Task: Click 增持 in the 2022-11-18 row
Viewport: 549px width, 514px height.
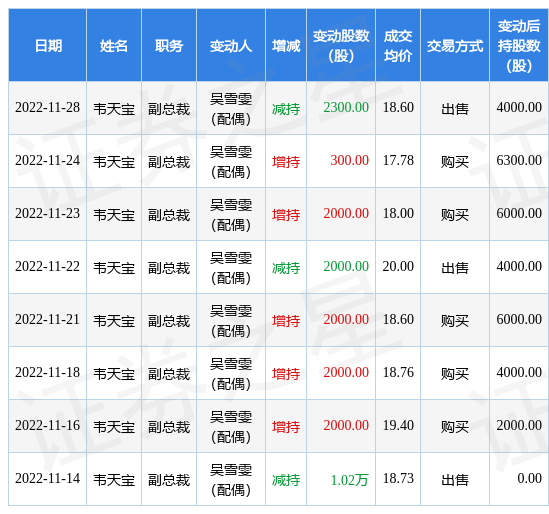Action: (x=286, y=374)
